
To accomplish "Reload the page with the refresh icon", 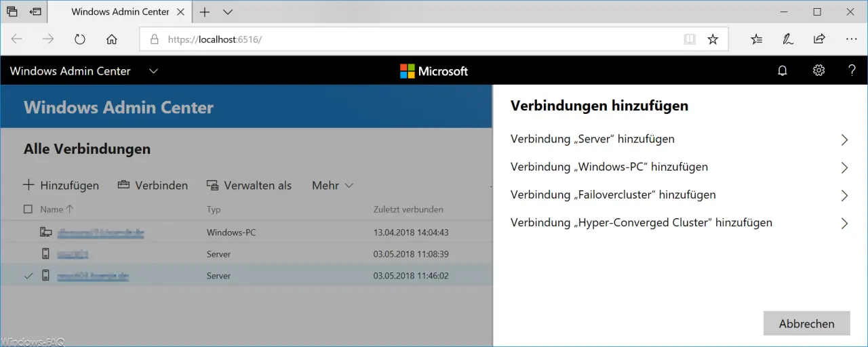I will tap(80, 39).
